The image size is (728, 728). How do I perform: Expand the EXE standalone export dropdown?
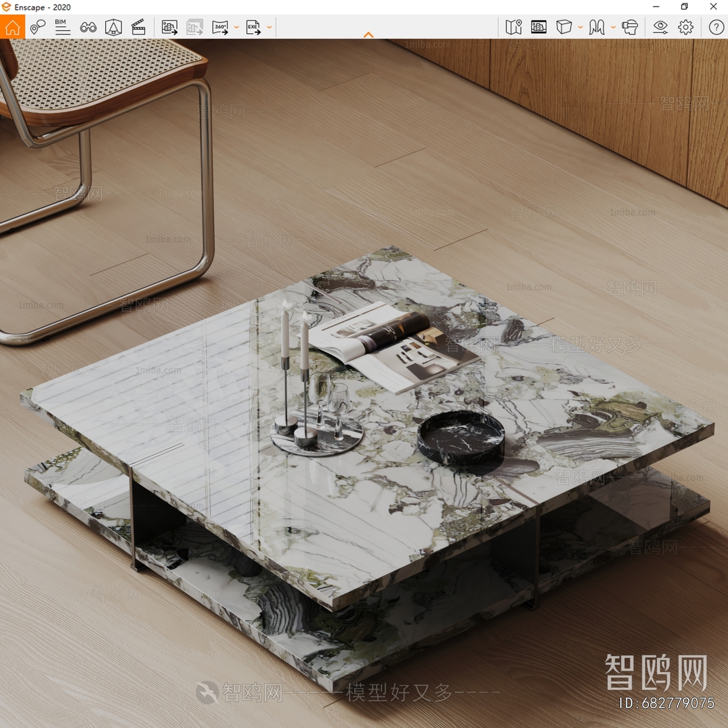click(x=269, y=27)
